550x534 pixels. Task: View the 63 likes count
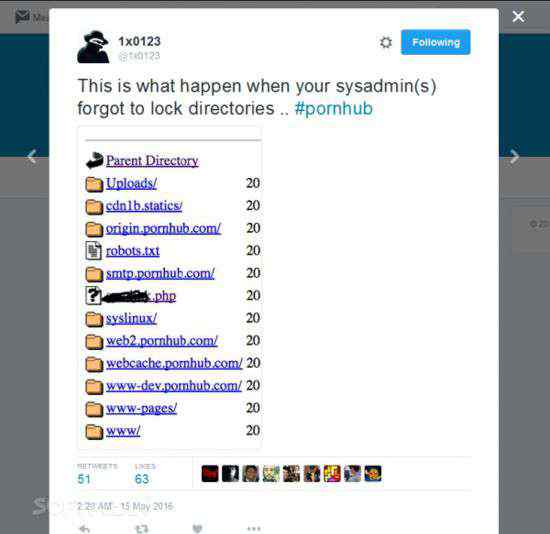click(x=142, y=479)
